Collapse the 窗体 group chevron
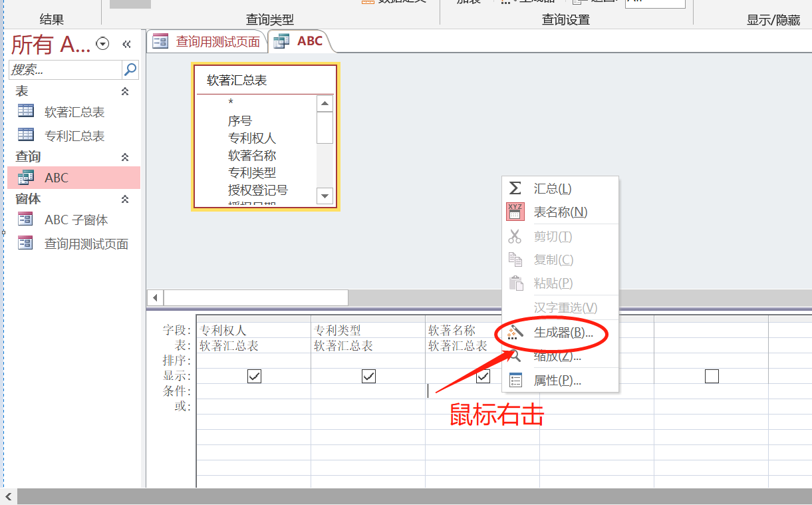 [125, 199]
